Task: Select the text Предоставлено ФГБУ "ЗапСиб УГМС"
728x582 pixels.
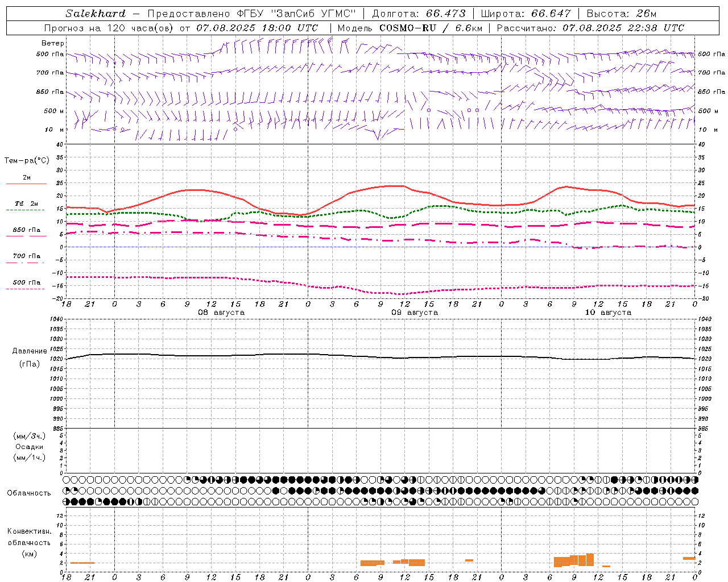Action: 251,14
